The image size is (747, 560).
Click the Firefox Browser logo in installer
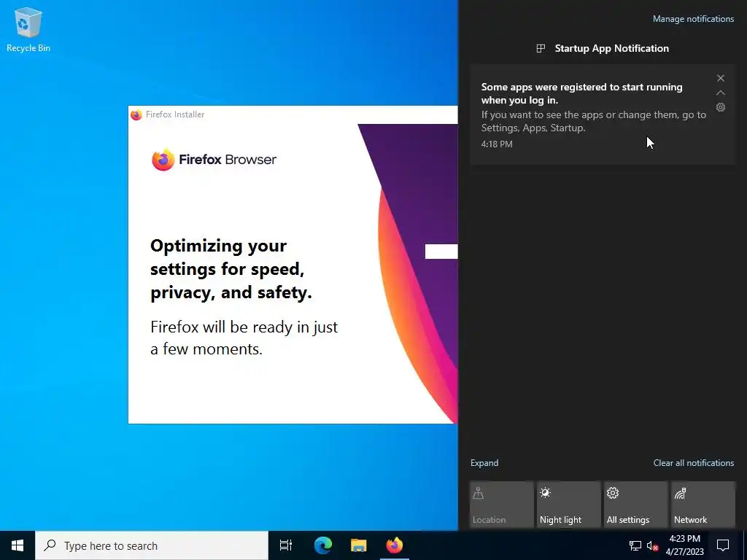click(214, 160)
